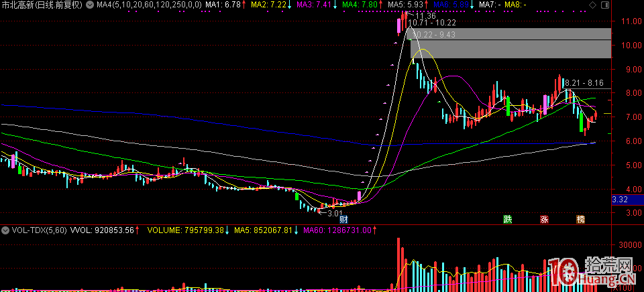Viewport: 644px width, 292px height.
Task: Click the 6.00 price axis label
Action: coord(633,141)
